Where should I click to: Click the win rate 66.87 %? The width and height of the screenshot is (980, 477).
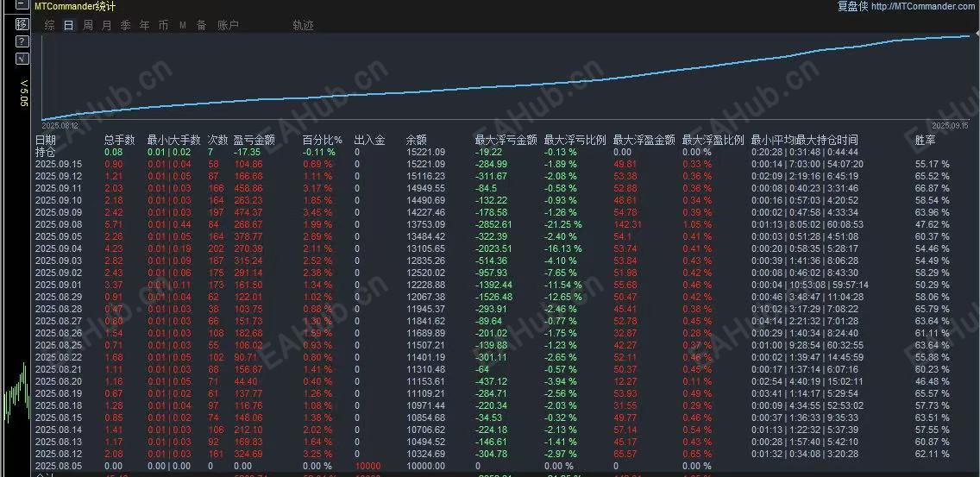pyautogui.click(x=932, y=188)
